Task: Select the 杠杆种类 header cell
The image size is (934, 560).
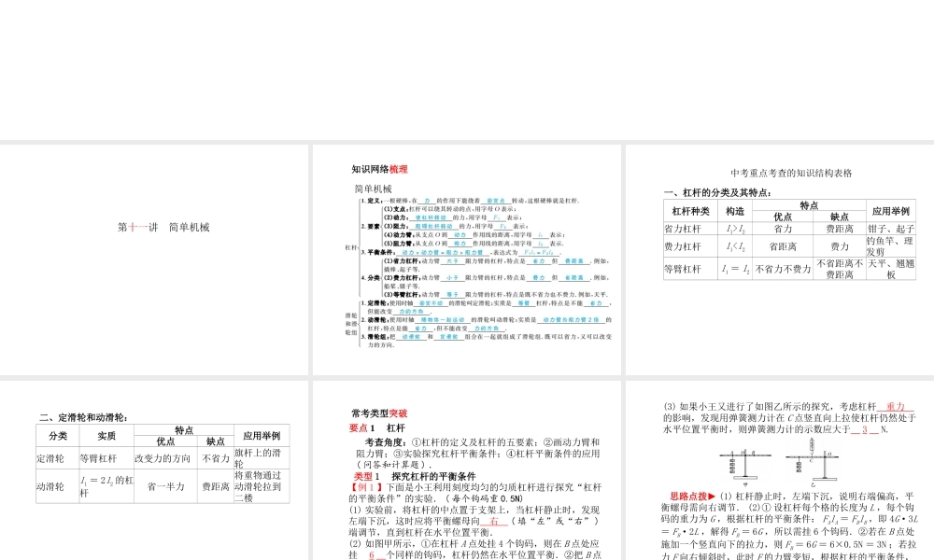Action: (690, 211)
